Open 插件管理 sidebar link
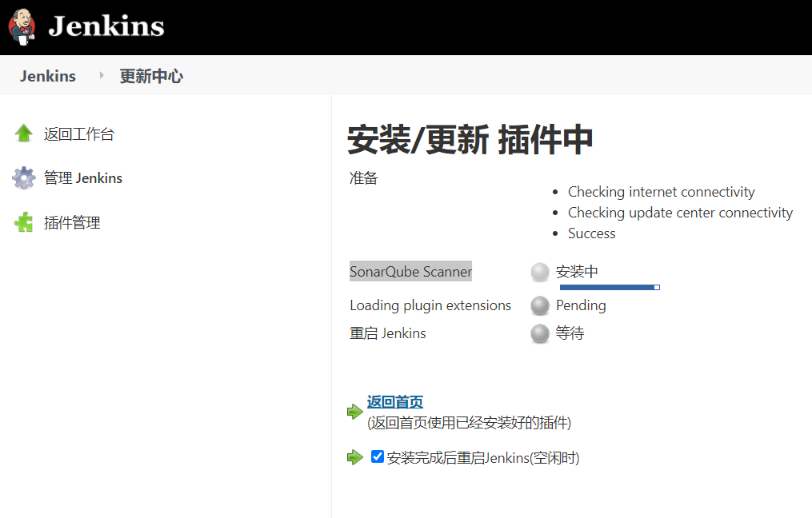Viewport: 812px width, 518px height. pyautogui.click(x=72, y=222)
